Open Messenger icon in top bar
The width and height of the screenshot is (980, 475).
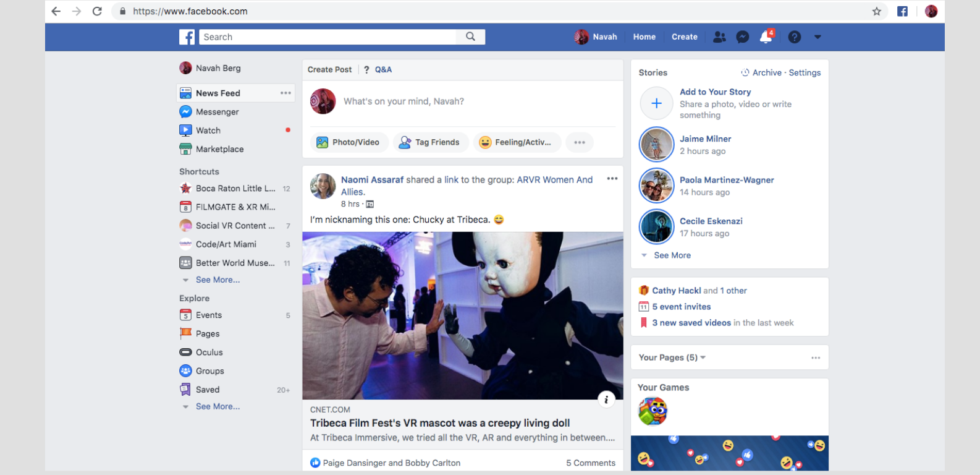743,37
